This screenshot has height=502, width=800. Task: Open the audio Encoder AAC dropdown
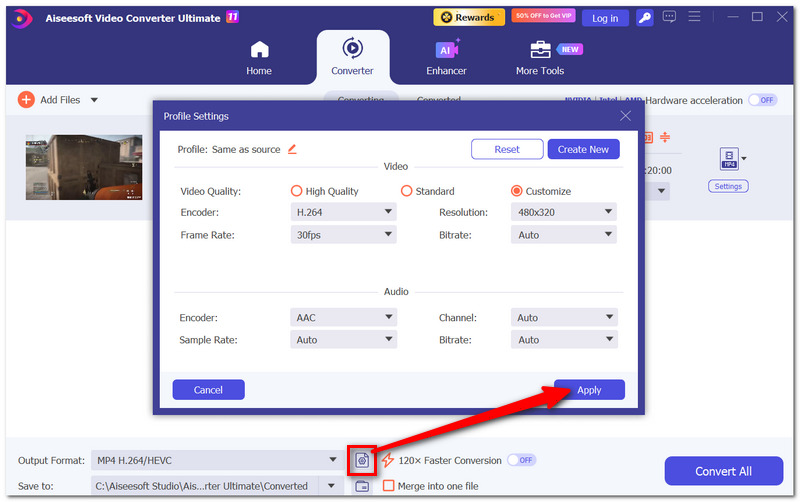tap(343, 317)
